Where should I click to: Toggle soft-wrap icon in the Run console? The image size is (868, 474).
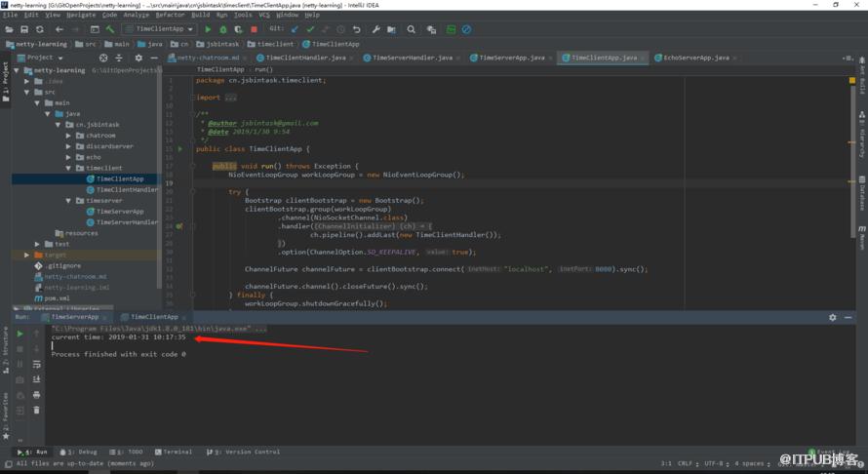click(x=36, y=365)
